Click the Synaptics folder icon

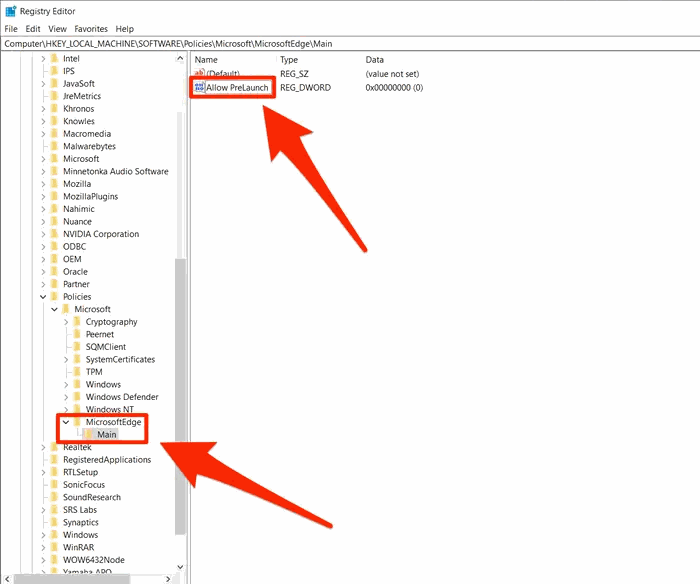click(55, 522)
